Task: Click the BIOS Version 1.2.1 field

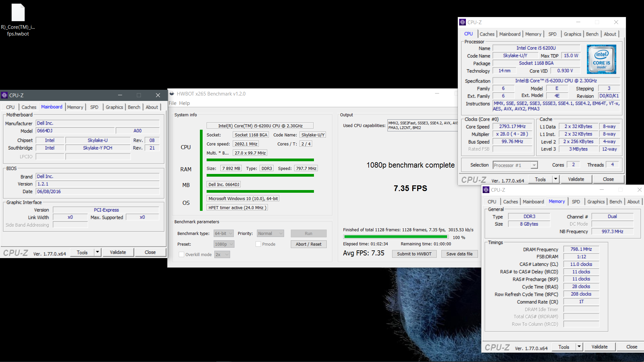Action: [98, 184]
